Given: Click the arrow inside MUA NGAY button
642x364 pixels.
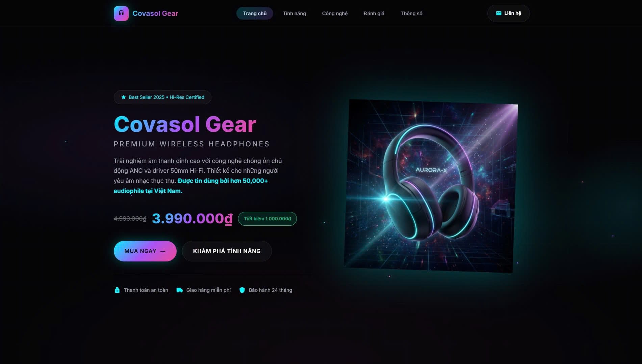Looking at the screenshot, I should click(163, 251).
